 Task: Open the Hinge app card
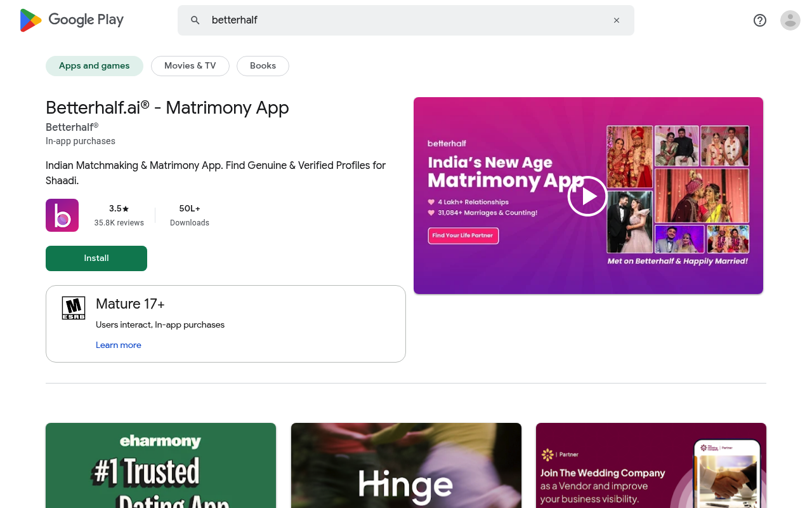[x=406, y=465]
